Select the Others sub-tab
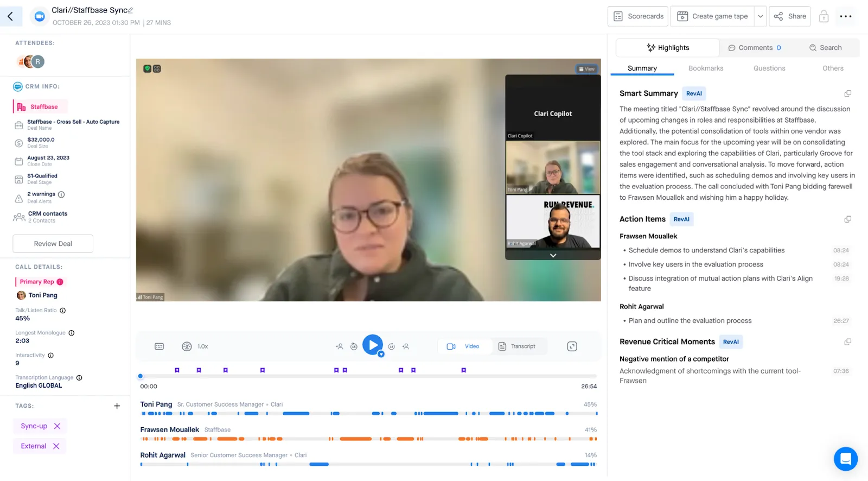This screenshot has height=481, width=868. click(x=833, y=68)
